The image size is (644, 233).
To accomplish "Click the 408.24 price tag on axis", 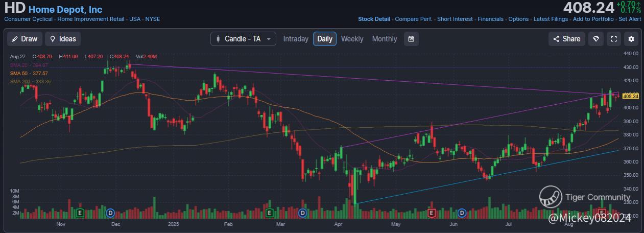I will click(631, 96).
